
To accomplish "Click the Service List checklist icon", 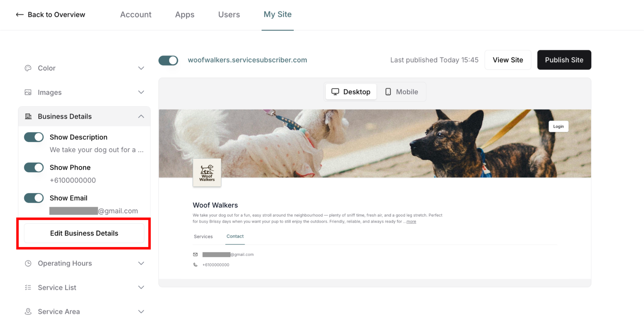I will [x=28, y=287].
